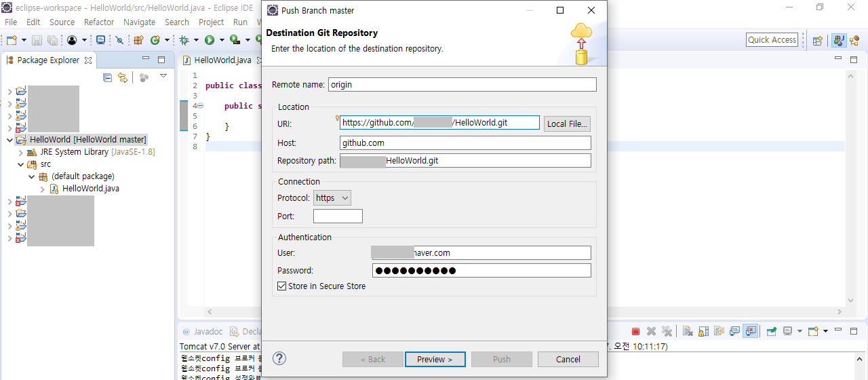Click the Remote name field

point(462,85)
